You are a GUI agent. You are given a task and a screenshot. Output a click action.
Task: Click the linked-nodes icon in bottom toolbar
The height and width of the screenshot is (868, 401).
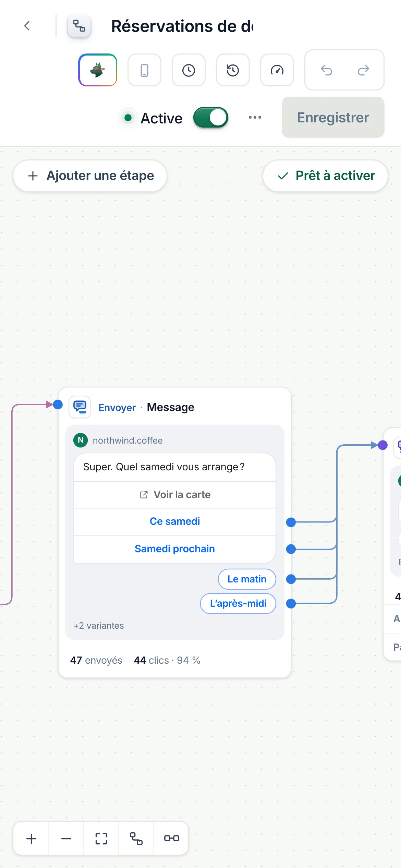171,839
